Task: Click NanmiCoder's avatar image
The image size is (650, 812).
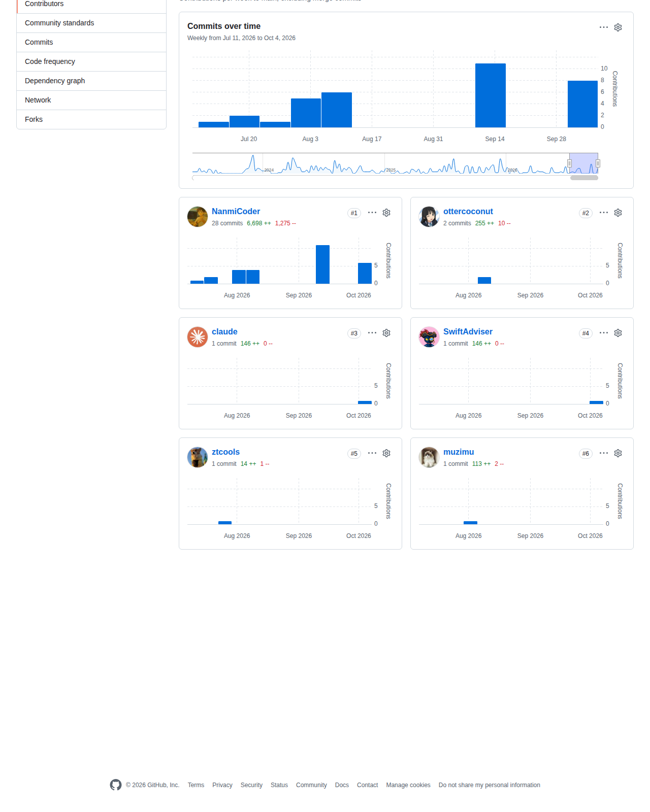Action: pyautogui.click(x=198, y=217)
